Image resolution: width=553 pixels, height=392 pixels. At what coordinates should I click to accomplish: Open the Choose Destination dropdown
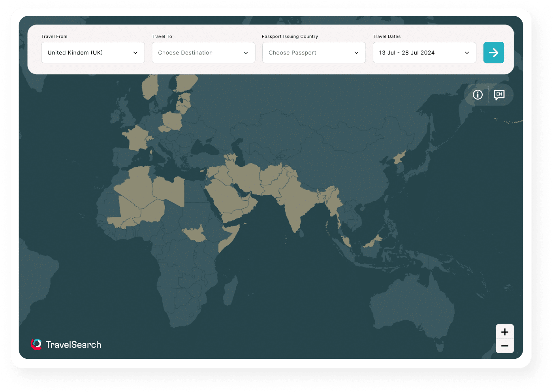203,52
